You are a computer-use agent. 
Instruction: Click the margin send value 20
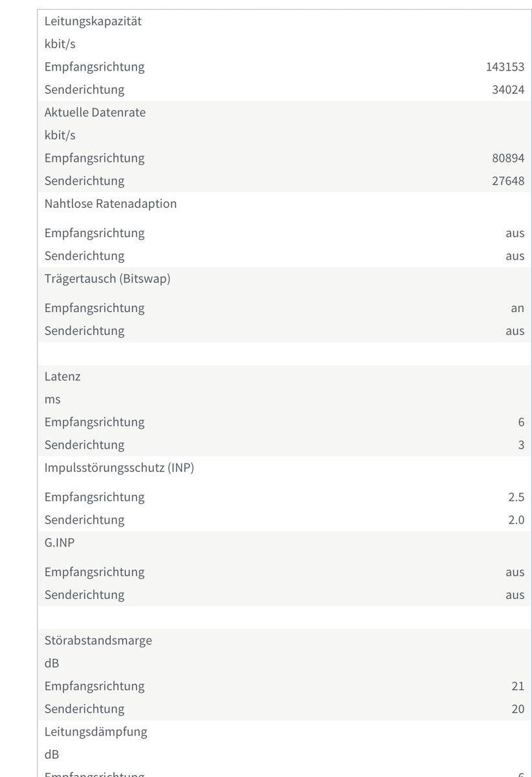(x=518, y=709)
